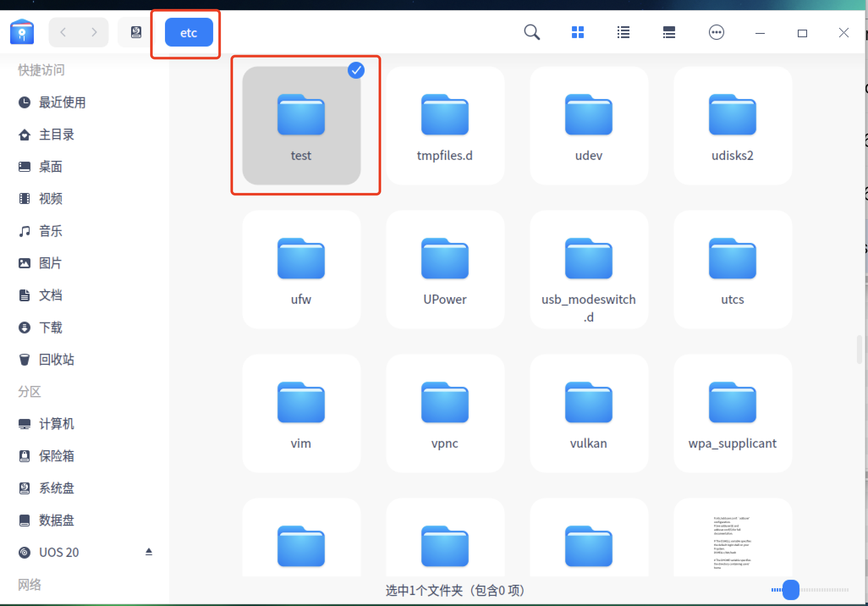Switch to compact detail view

coord(669,32)
